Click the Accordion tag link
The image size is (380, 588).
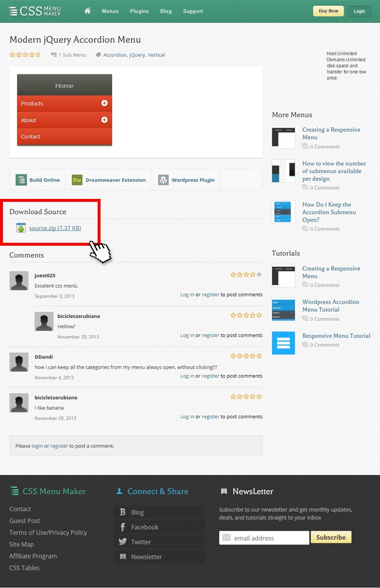(x=115, y=55)
